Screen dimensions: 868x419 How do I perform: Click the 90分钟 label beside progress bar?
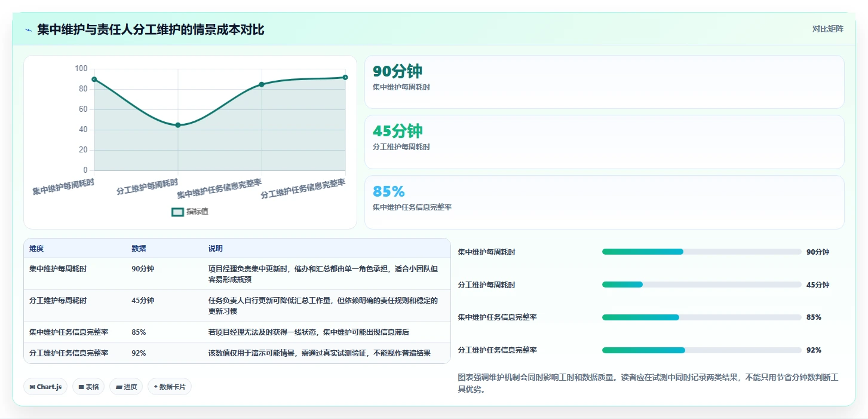818,252
